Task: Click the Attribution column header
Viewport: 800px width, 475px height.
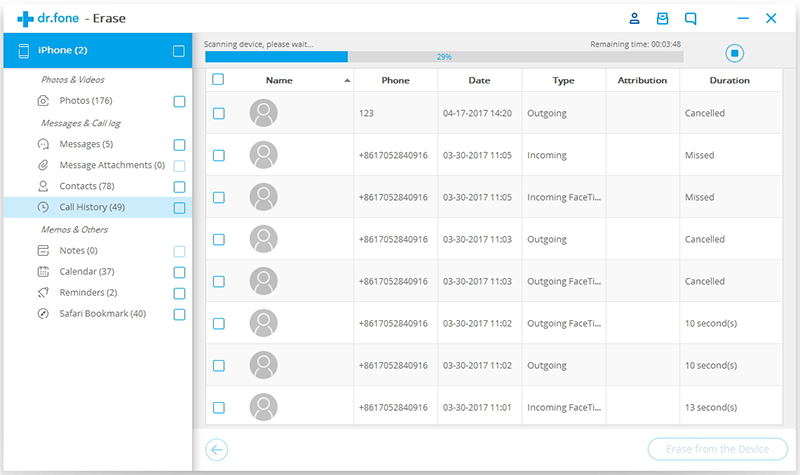Action: click(x=642, y=80)
